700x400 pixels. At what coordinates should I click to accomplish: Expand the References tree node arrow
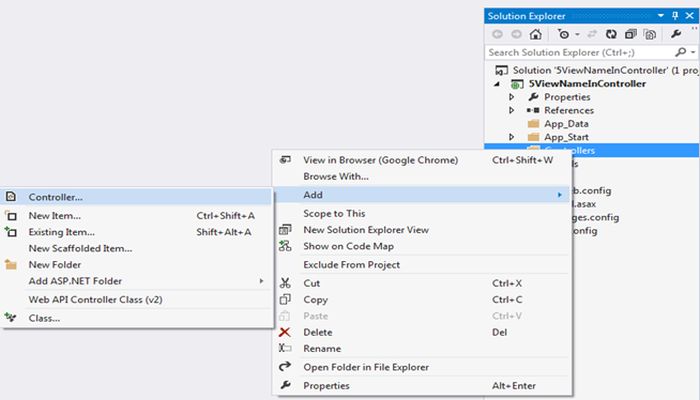[x=512, y=110]
